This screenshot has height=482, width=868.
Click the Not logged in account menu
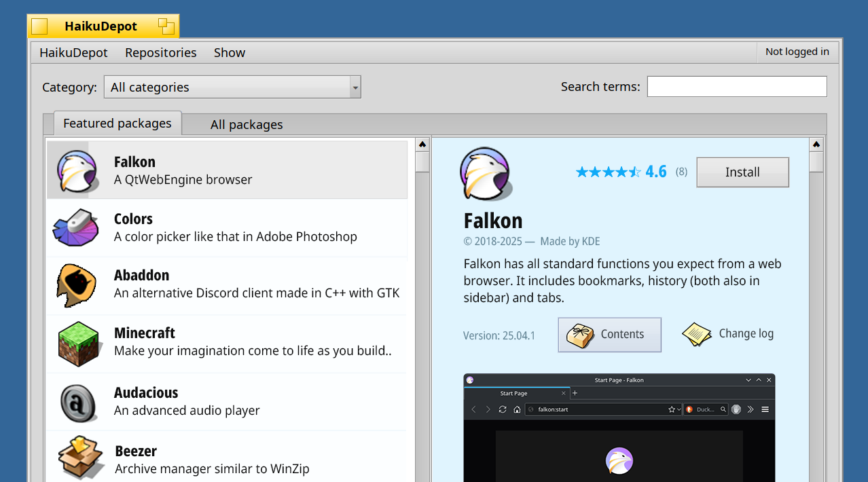point(797,52)
